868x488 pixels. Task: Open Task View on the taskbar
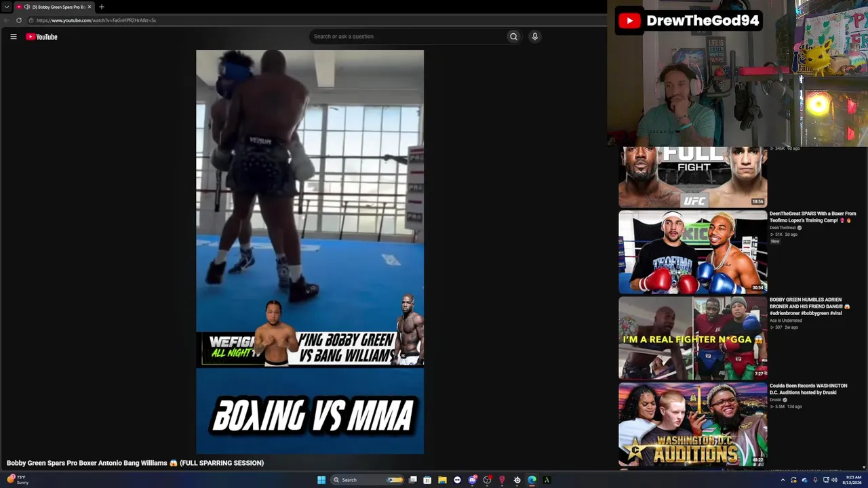(412, 480)
